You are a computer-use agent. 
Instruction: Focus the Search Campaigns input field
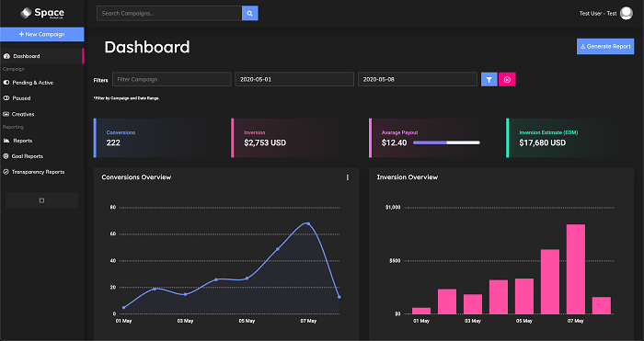[x=169, y=13]
